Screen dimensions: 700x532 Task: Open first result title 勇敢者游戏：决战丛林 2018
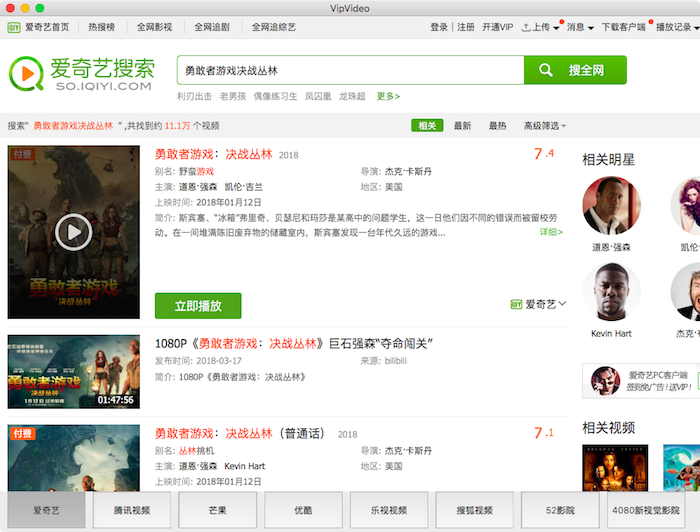pos(213,154)
